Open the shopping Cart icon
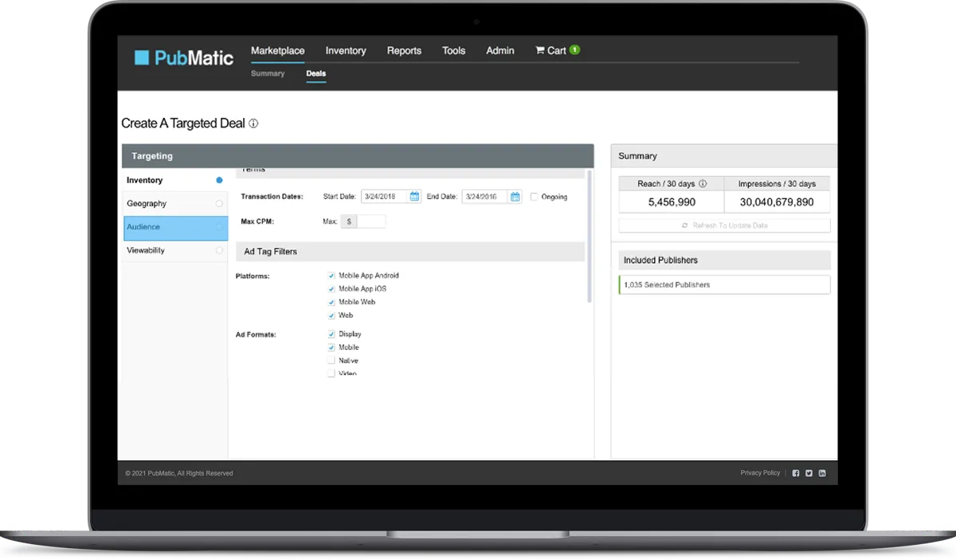The image size is (956, 560). [x=541, y=50]
